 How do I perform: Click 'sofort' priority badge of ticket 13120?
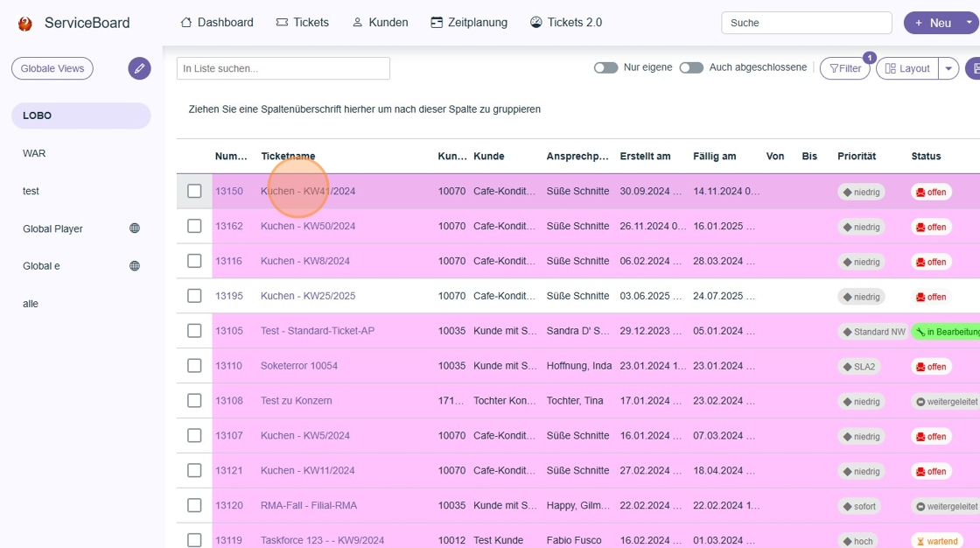click(x=858, y=506)
